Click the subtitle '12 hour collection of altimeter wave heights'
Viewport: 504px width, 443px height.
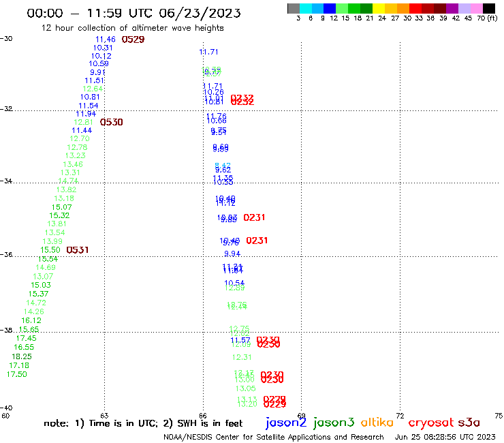click(x=132, y=28)
